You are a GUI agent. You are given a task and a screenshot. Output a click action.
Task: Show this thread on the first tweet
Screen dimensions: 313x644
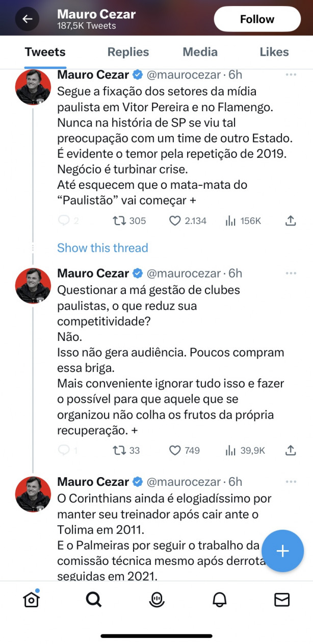pyautogui.click(x=102, y=247)
